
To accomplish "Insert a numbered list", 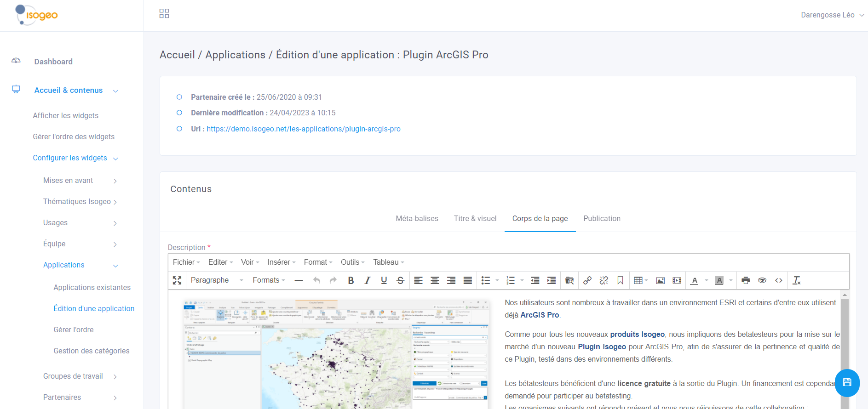I will coord(511,280).
